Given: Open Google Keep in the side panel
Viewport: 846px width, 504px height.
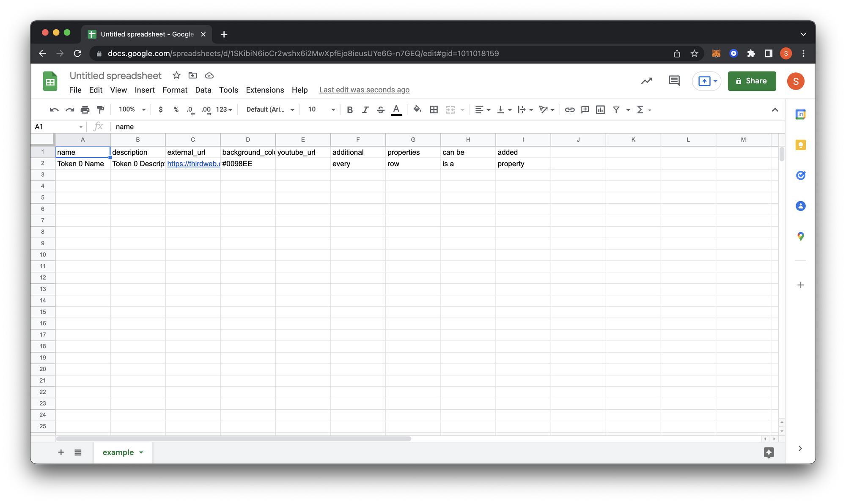Looking at the screenshot, I should (x=800, y=145).
